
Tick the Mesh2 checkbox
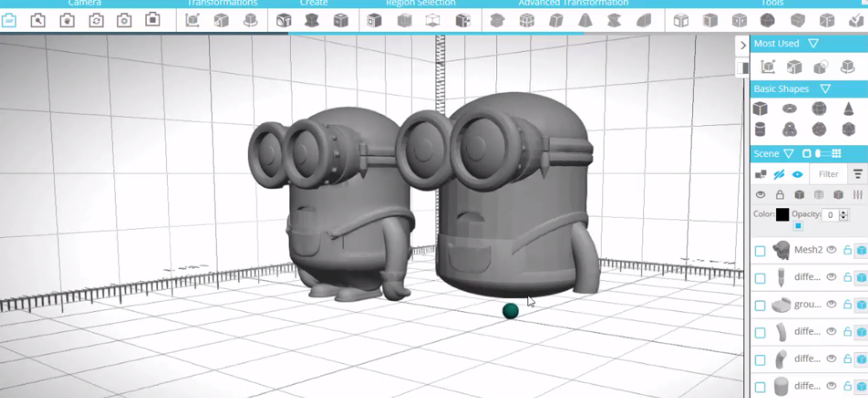point(760,251)
